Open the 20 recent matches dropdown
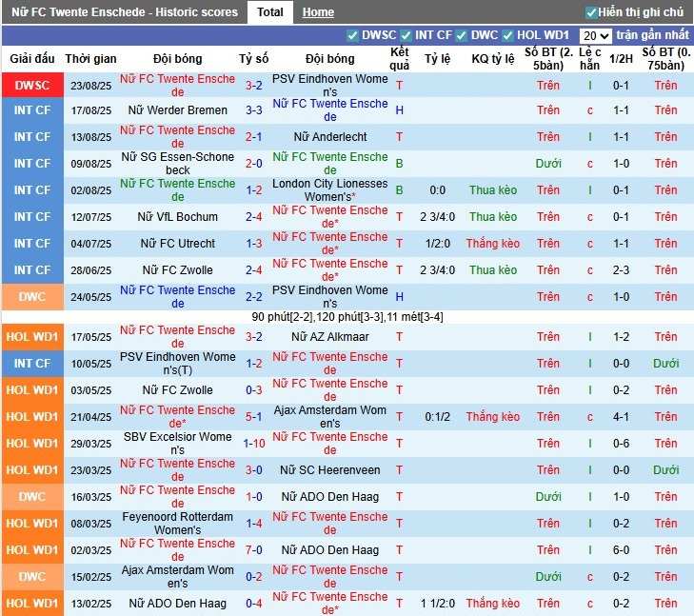This screenshot has width=694, height=616. 595,35
